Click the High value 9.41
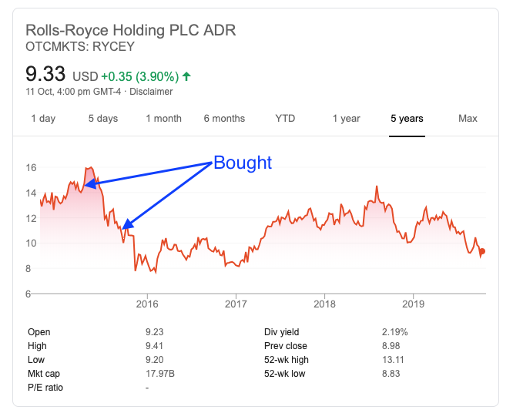The image size is (513, 420). [154, 346]
